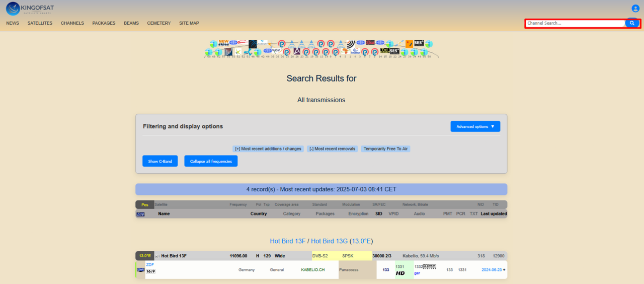
Task: Expand the Advanced options dropdown
Action: (475, 126)
